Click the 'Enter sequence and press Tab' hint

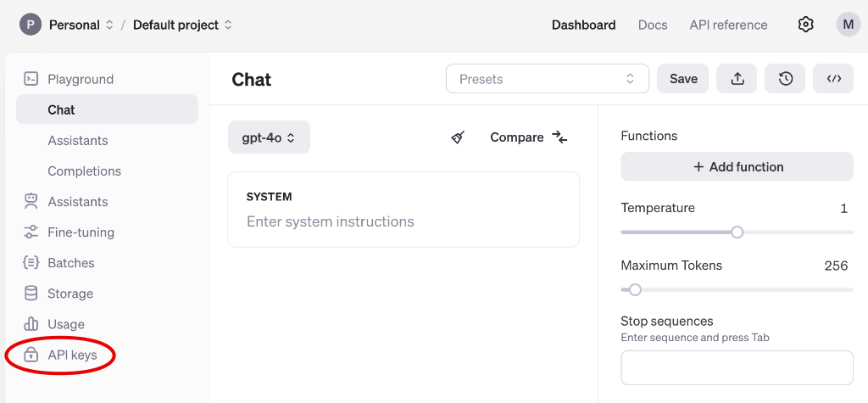pos(695,338)
